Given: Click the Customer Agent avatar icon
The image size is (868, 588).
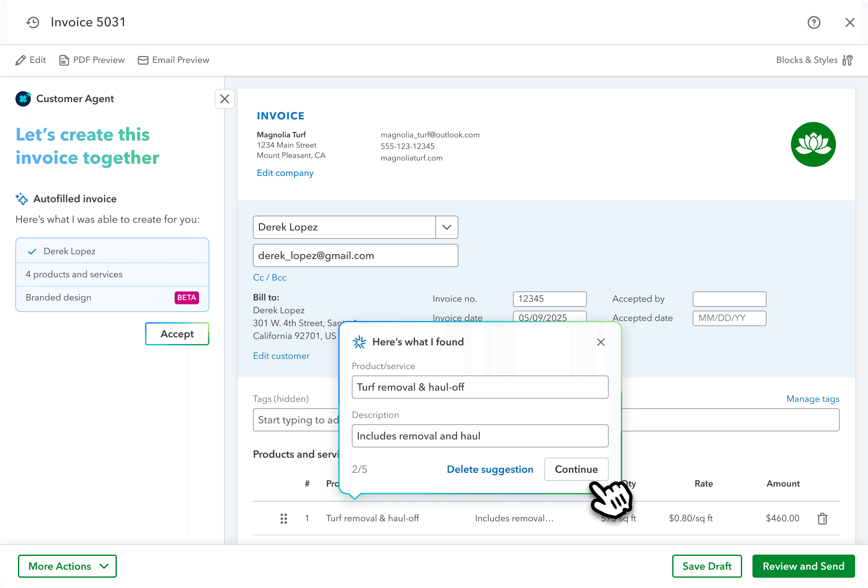Looking at the screenshot, I should 23,99.
